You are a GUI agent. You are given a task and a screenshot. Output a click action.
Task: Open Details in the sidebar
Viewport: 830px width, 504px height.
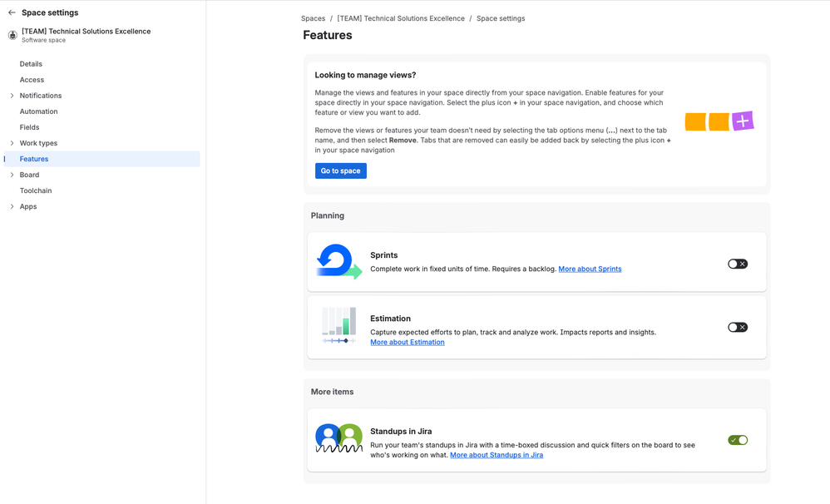pyautogui.click(x=31, y=64)
